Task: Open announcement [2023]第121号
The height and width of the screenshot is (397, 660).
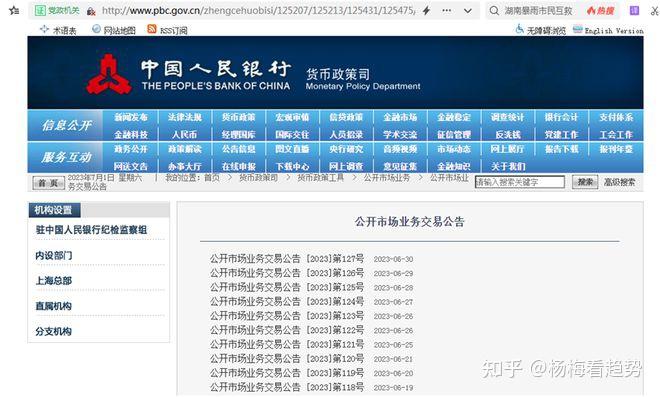Action: [x=287, y=344]
